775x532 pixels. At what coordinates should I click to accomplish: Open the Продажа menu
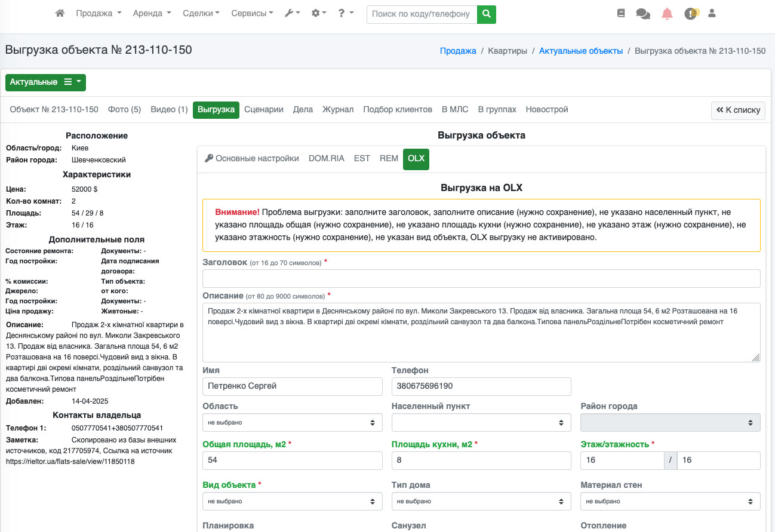click(99, 13)
